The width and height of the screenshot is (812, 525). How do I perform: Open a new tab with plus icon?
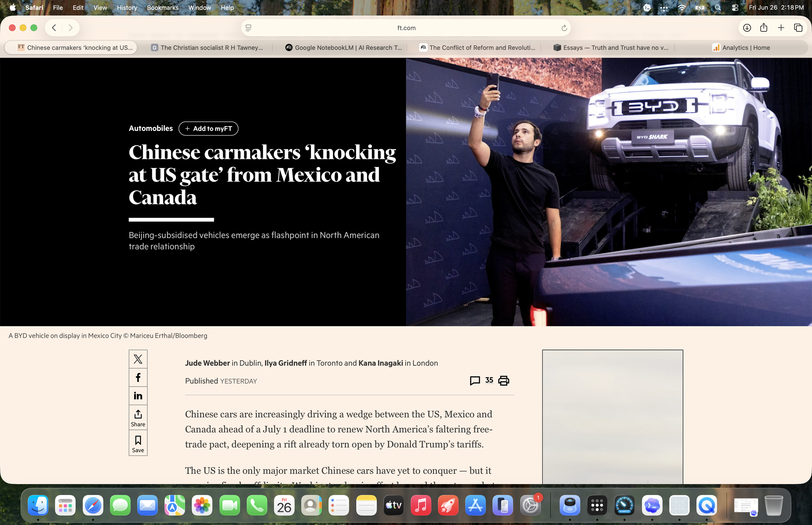(x=781, y=28)
